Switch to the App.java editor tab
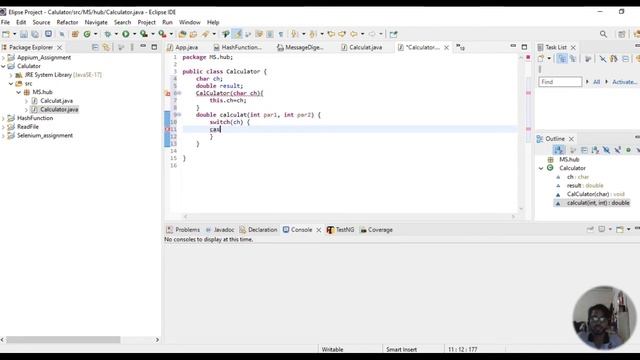The width and height of the screenshot is (640, 360). (x=182, y=47)
